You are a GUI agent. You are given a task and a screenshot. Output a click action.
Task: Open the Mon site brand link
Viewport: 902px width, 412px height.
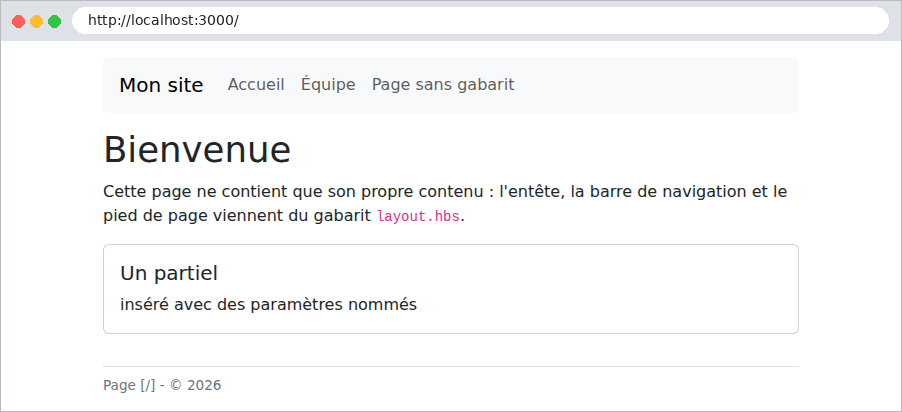tap(161, 85)
